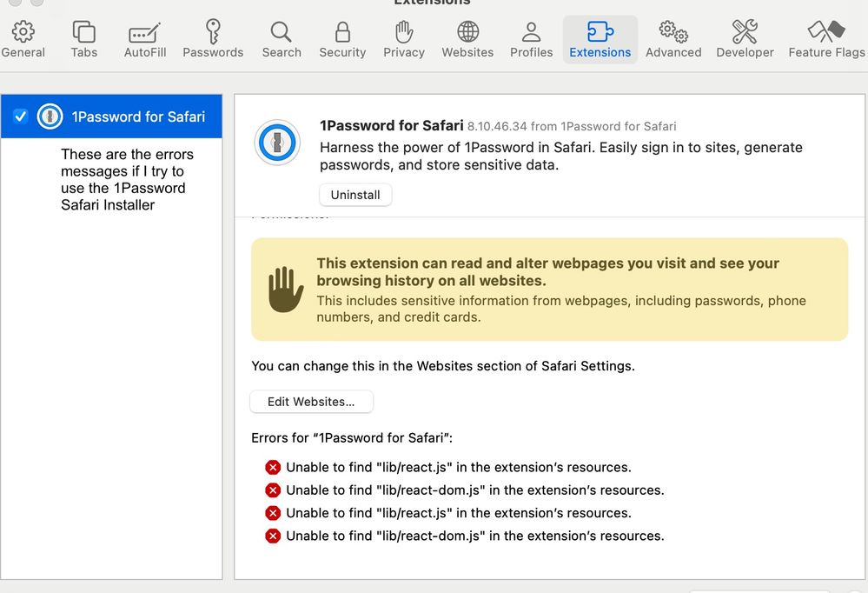Click 'This includes sensitive information' warning text
The image size is (868, 593).
click(561, 309)
